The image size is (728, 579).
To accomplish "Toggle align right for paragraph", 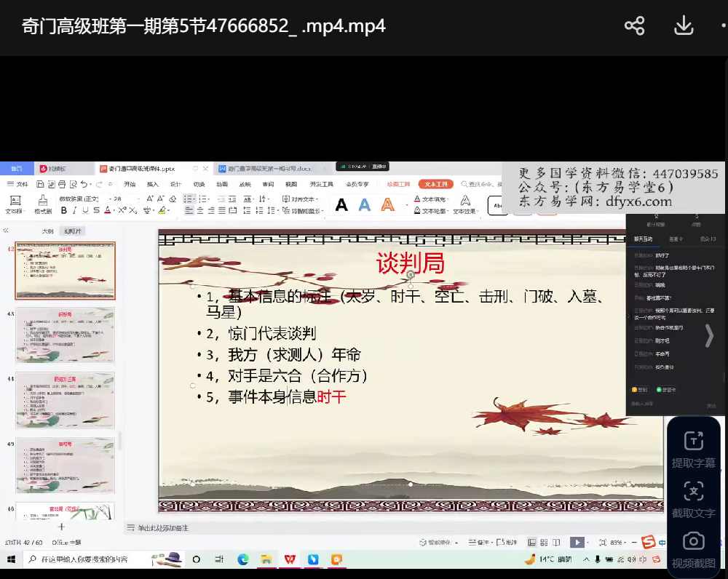I will 211,210.
